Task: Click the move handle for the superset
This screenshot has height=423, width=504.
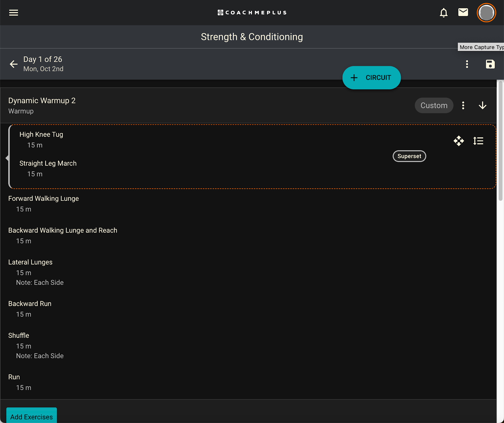Action: pyautogui.click(x=459, y=141)
